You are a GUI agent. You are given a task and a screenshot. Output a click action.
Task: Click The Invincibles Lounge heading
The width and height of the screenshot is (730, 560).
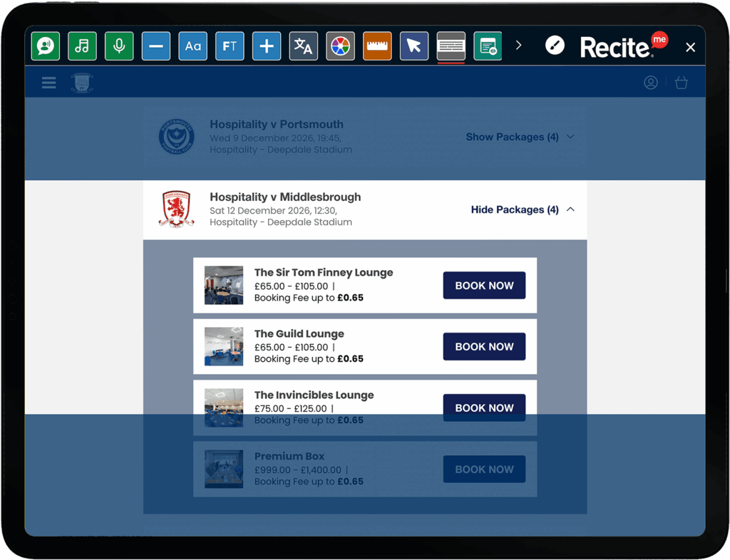[x=314, y=395]
